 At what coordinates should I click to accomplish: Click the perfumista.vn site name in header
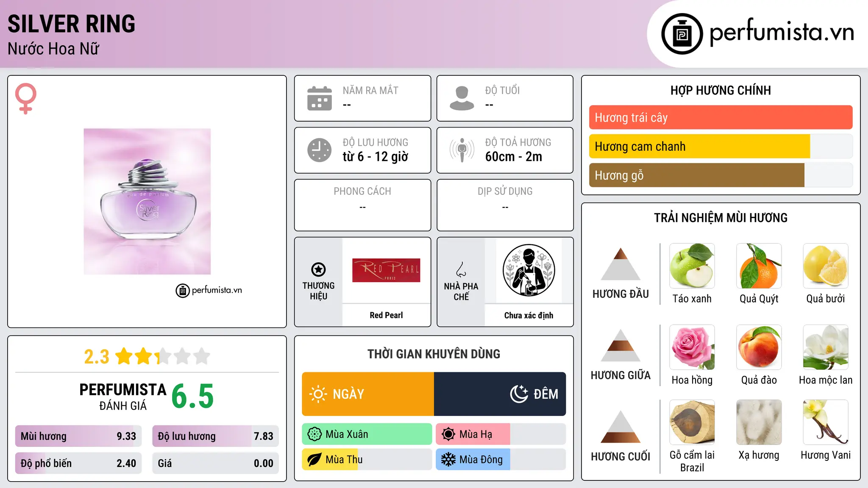(782, 32)
